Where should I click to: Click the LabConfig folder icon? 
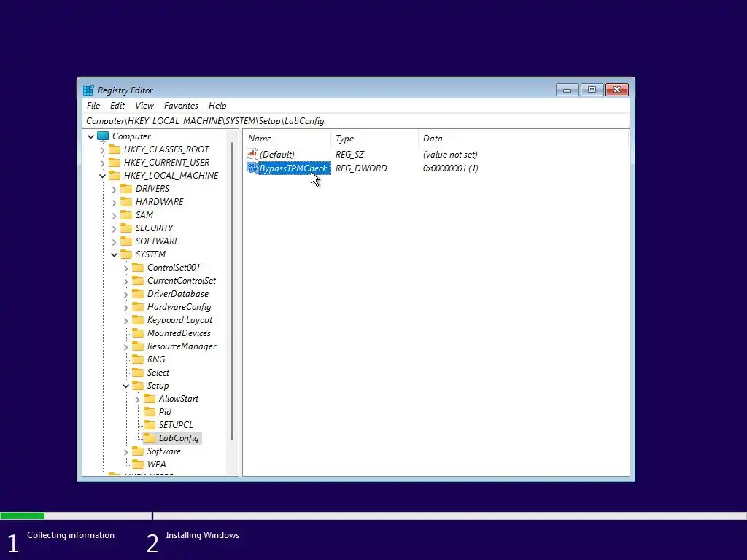coord(150,438)
